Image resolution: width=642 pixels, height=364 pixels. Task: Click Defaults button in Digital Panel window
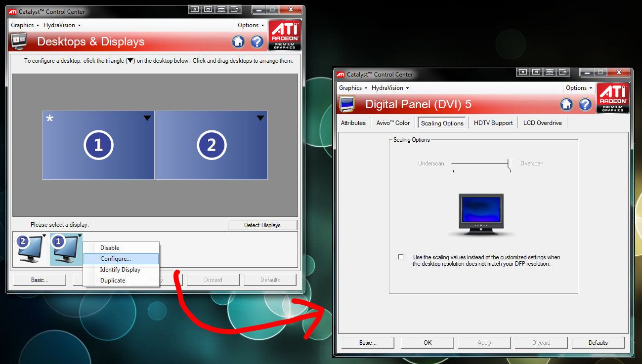tap(598, 343)
